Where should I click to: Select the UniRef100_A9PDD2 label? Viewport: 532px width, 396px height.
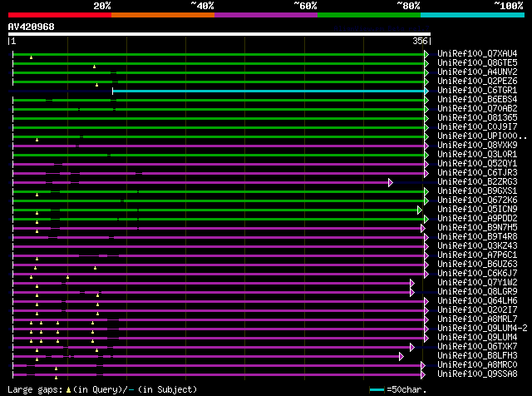477,219
